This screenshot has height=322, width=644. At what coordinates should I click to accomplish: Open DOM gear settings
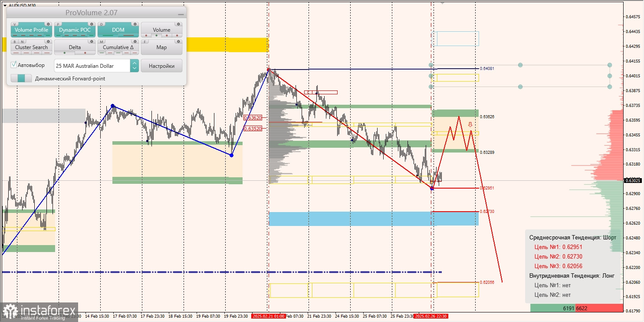pyautogui.click(x=135, y=24)
